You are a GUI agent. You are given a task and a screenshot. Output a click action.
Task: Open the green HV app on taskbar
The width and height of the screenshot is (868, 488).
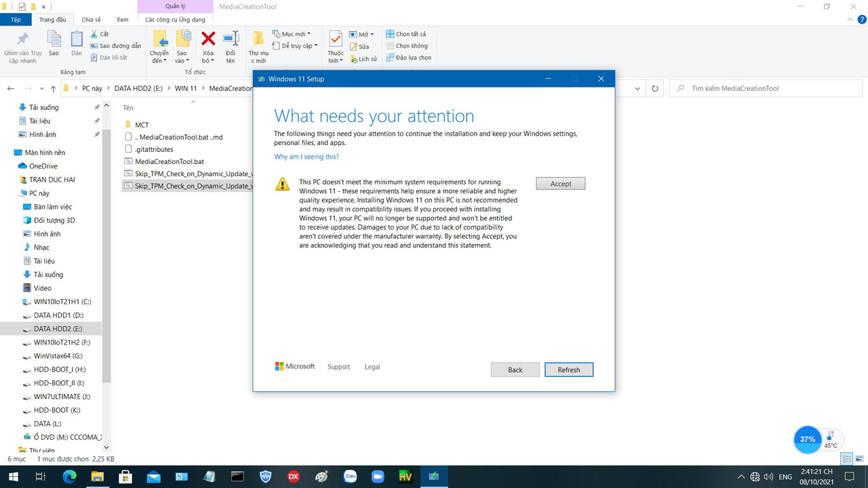tap(406, 476)
